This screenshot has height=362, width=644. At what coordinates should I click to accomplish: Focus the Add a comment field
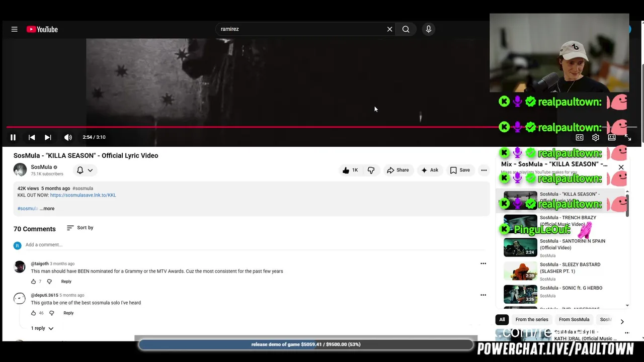[x=255, y=245]
